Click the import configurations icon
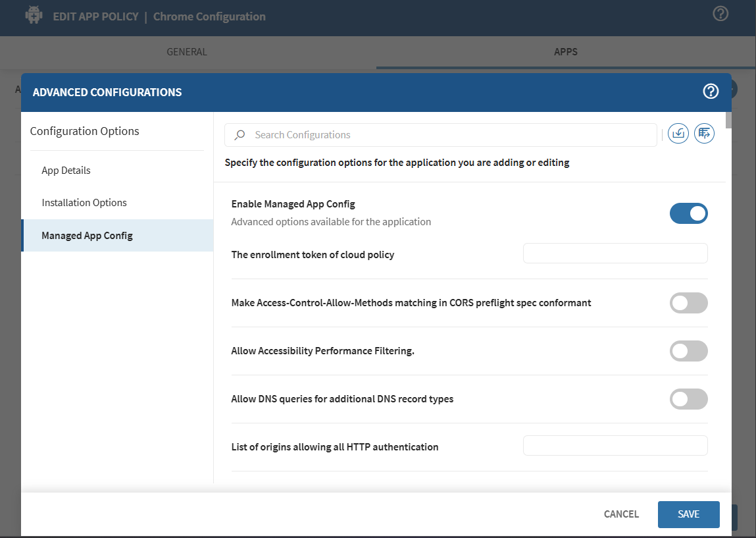 point(678,133)
